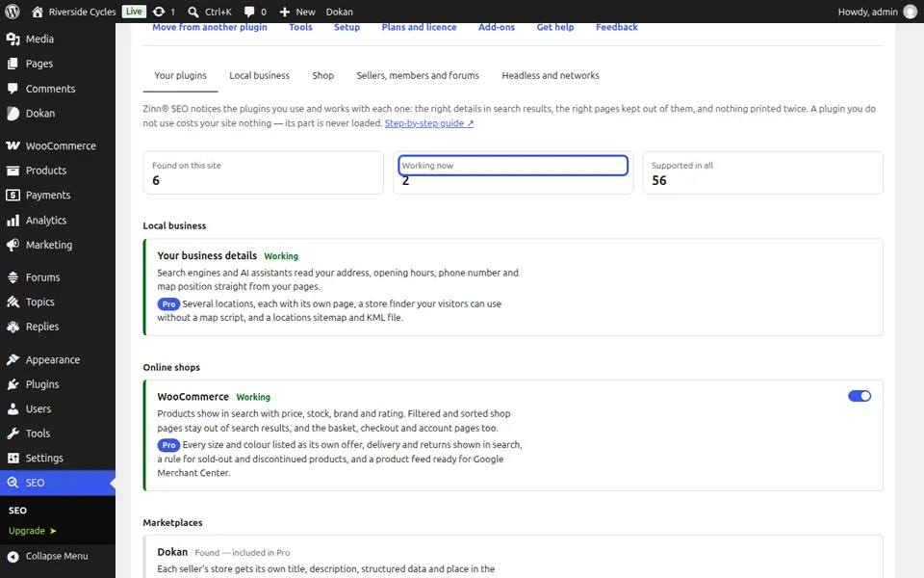Screen dimensions: 924x578
Task: Open Plans and licence link
Action: (419, 27)
